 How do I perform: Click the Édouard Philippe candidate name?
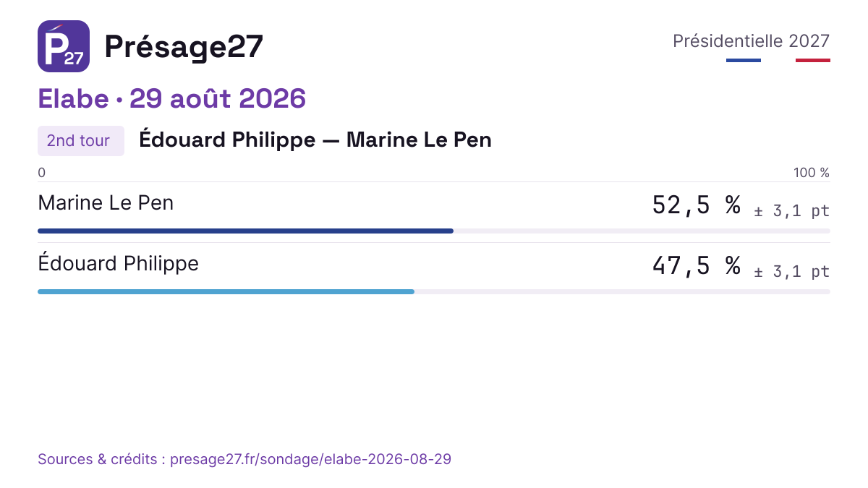click(x=118, y=264)
